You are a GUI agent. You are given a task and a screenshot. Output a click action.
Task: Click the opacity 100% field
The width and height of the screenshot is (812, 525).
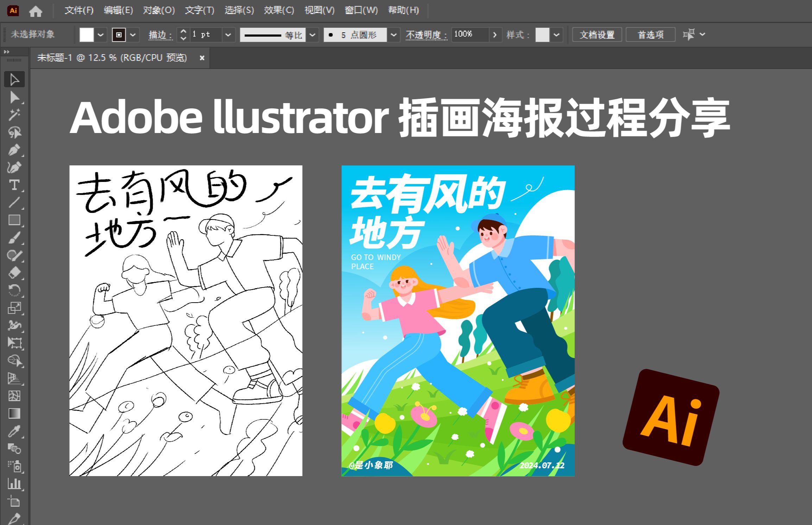point(470,35)
